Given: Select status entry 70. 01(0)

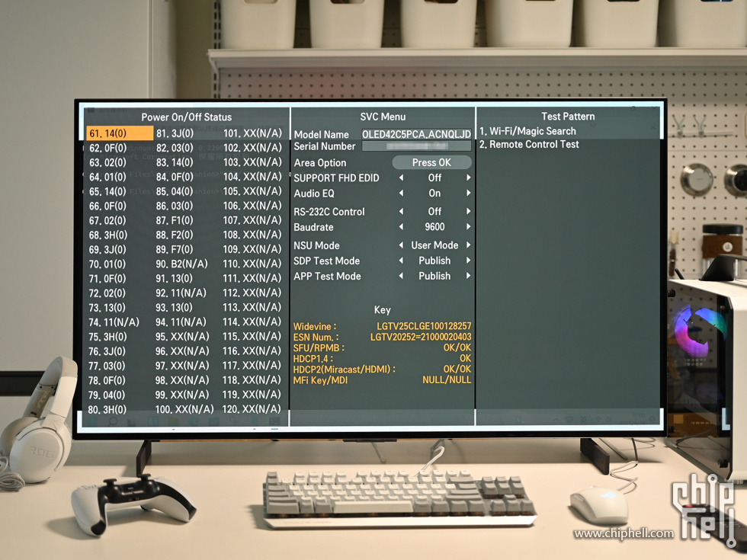Looking at the screenshot, I should [x=107, y=264].
